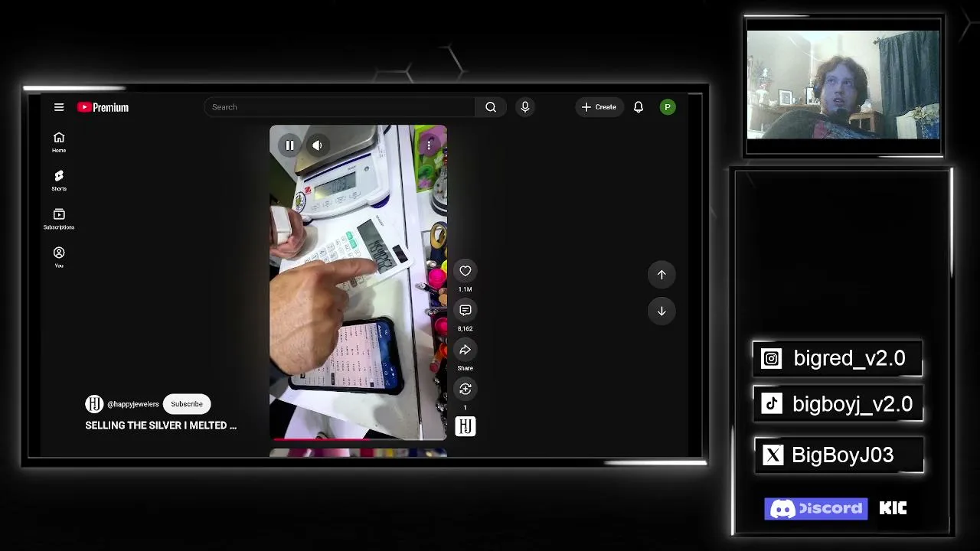
Task: Click title SELLING THE SILVER I MELTED
Action: click(161, 425)
